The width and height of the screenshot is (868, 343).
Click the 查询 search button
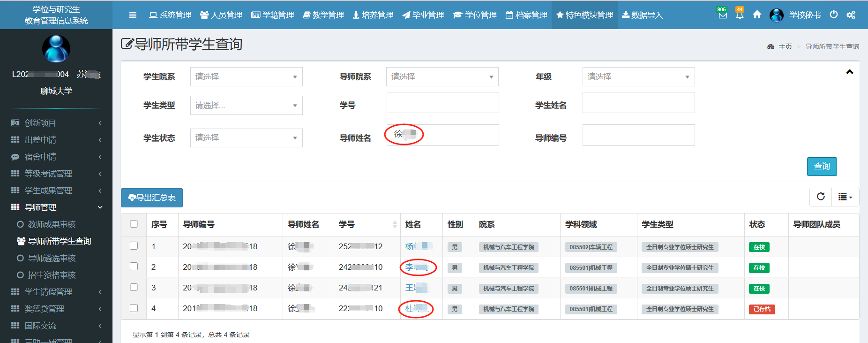[x=822, y=166]
